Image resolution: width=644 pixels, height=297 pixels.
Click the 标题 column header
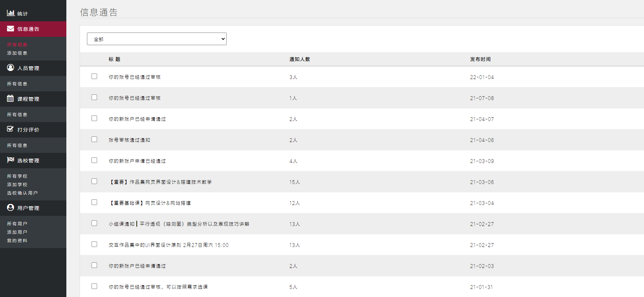click(114, 59)
